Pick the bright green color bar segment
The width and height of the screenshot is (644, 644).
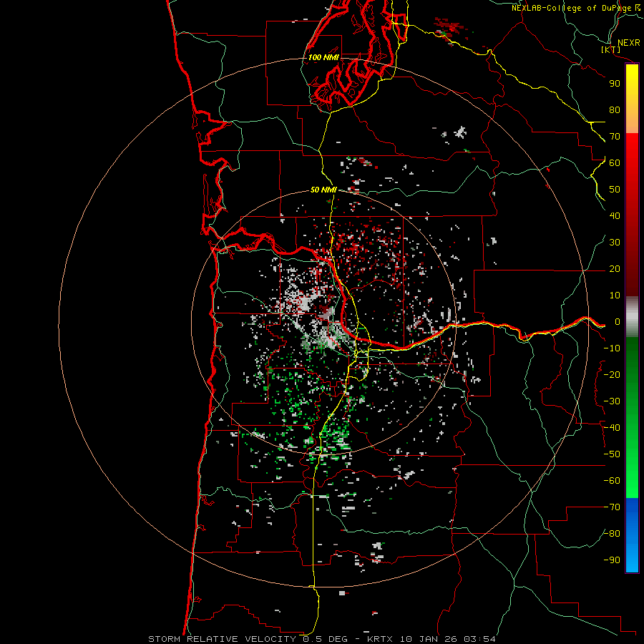click(632, 472)
